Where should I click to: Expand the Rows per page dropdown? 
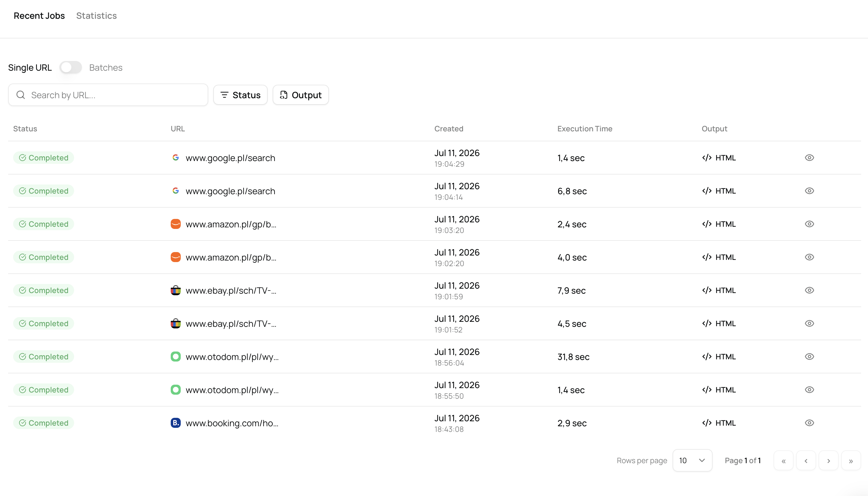pos(692,461)
